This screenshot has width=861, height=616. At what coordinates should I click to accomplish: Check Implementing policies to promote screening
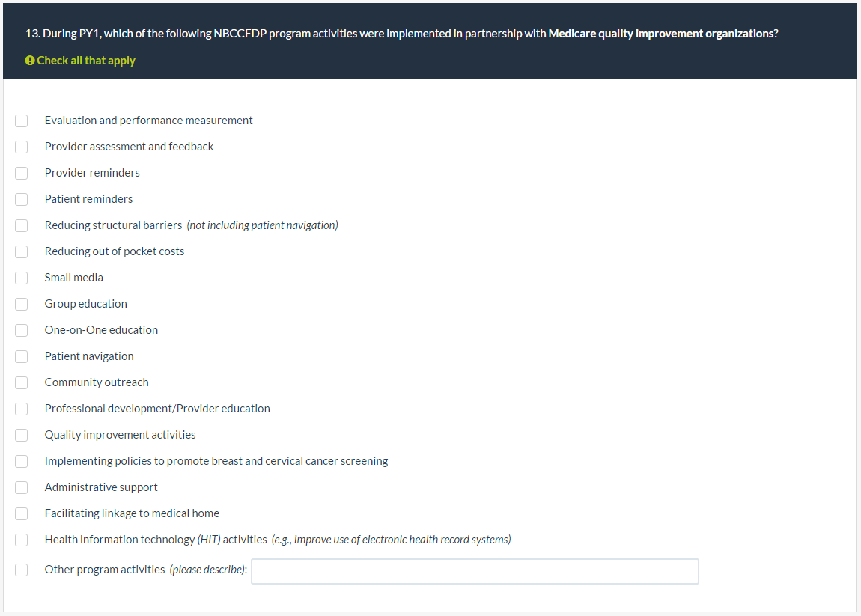(22, 461)
